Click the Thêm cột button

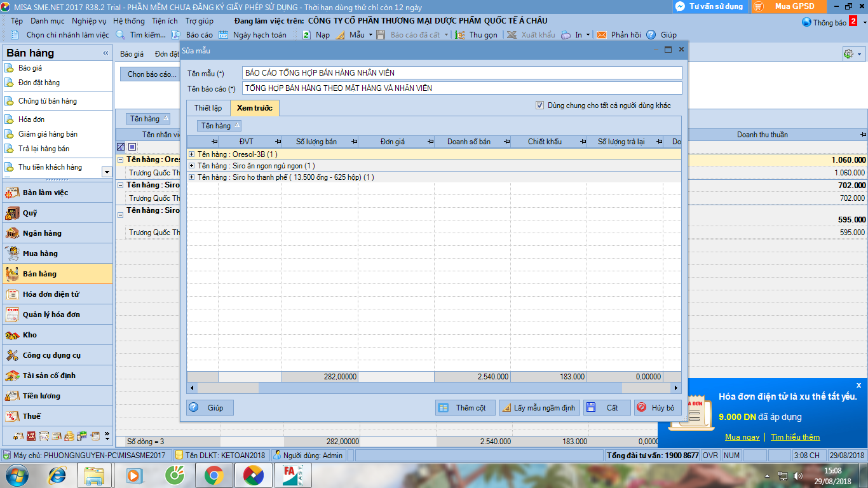point(465,408)
